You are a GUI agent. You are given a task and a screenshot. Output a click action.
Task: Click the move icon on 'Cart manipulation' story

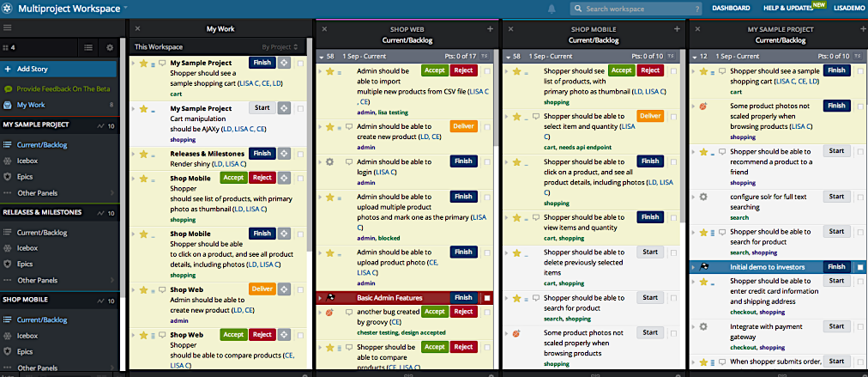click(286, 108)
